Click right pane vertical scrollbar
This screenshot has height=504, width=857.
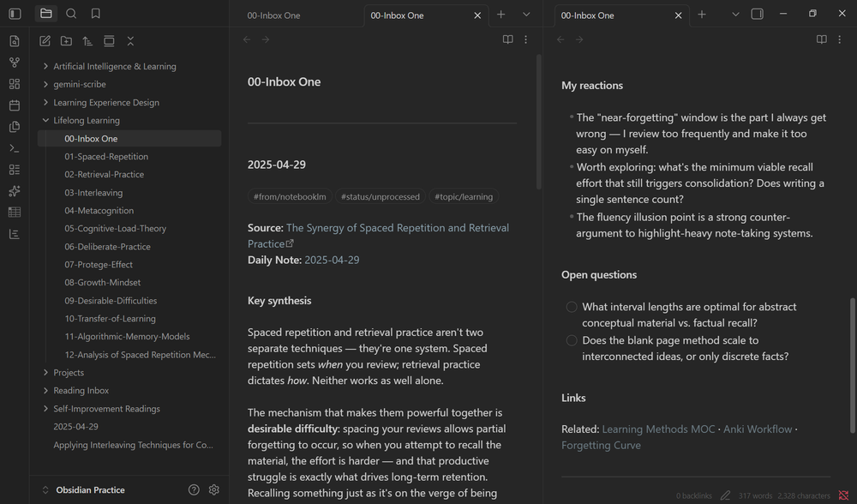tap(852, 364)
